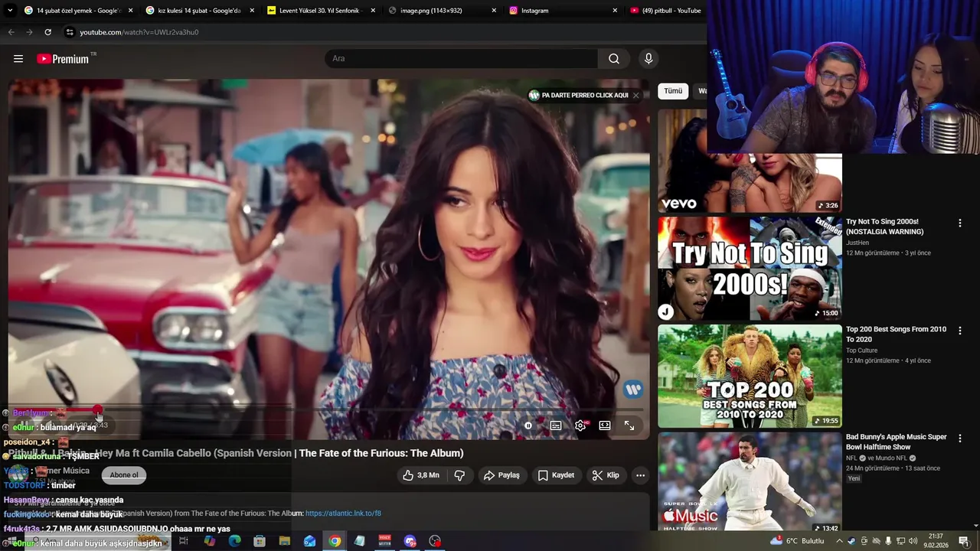Switch to kız kulesi 14 şubat tab
This screenshot has width=980, height=551.
point(199,11)
